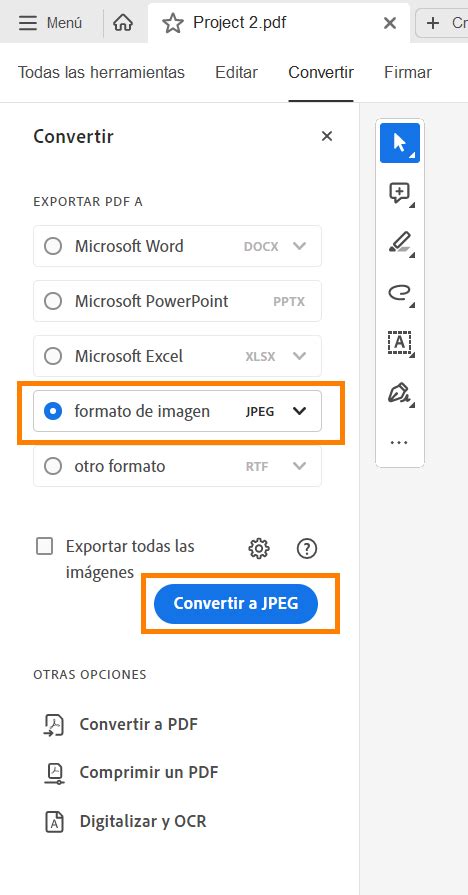Select the arrow selection tool
468x895 pixels.
click(400, 143)
